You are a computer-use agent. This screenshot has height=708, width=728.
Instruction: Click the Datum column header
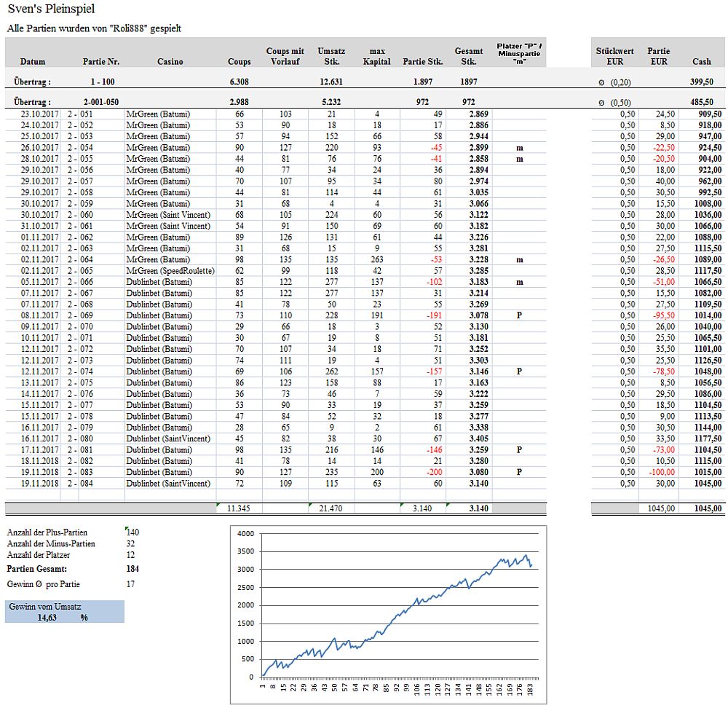click(33, 62)
